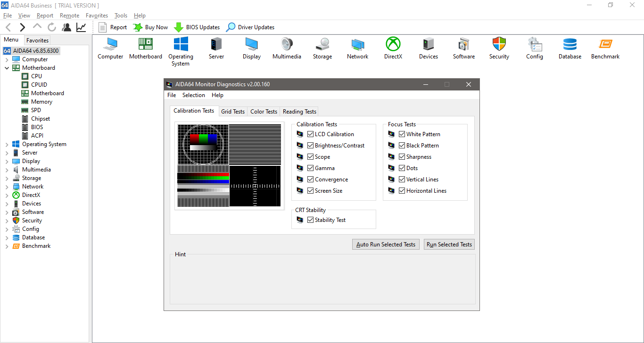The image size is (644, 343).
Task: Expand the Storage tree node
Action: [x=7, y=179]
